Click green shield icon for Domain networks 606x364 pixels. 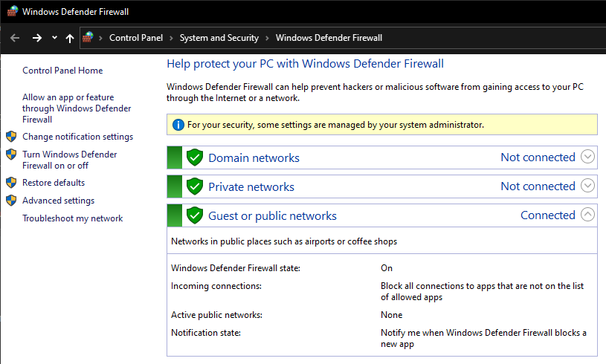(x=195, y=157)
